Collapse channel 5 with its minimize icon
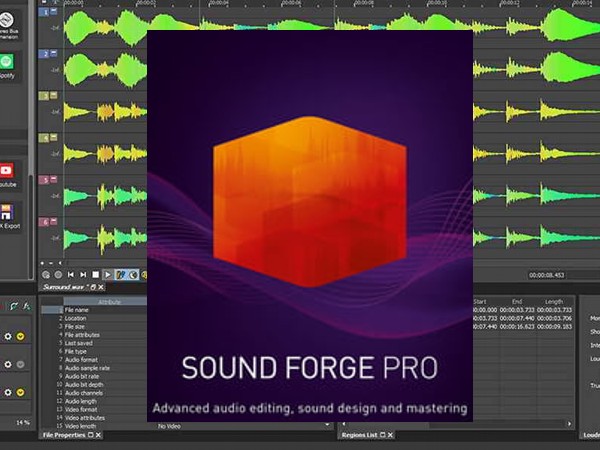Image resolution: width=600 pixels, height=450 pixels. click(54, 179)
